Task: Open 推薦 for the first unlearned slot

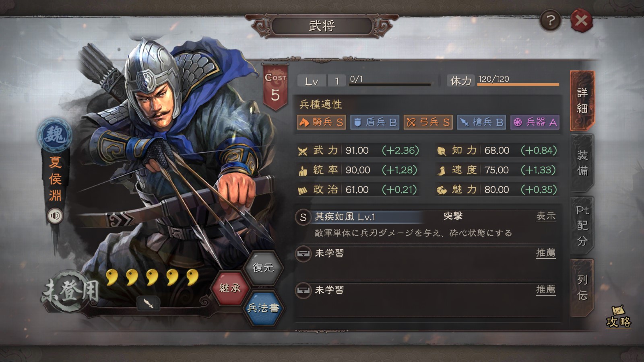Action: pos(546,253)
